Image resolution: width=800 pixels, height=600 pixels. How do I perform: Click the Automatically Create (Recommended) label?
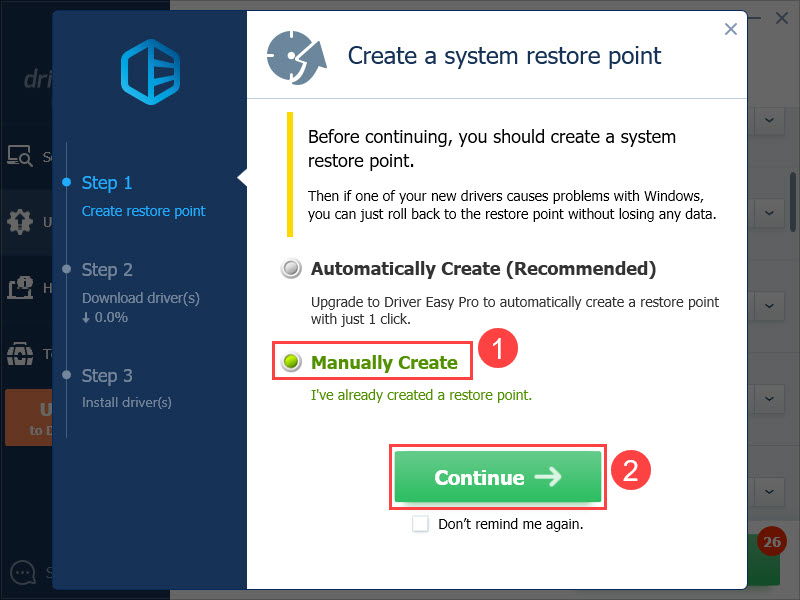(x=483, y=268)
